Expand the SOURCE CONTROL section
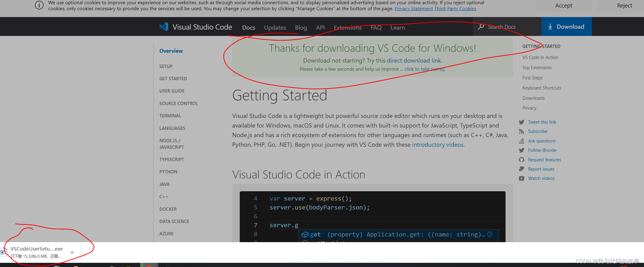644x267 pixels. pos(179,103)
